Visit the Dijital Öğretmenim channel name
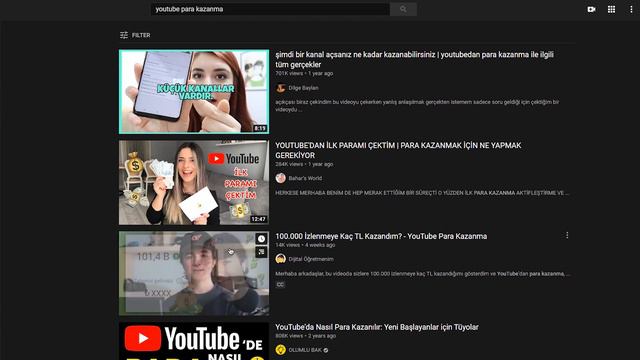Viewport: 640px width, 360px height. 311,259
